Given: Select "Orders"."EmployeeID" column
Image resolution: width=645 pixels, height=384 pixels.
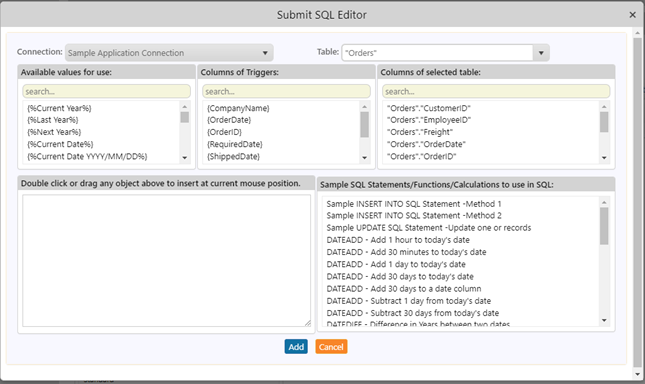Looking at the screenshot, I should point(429,120).
